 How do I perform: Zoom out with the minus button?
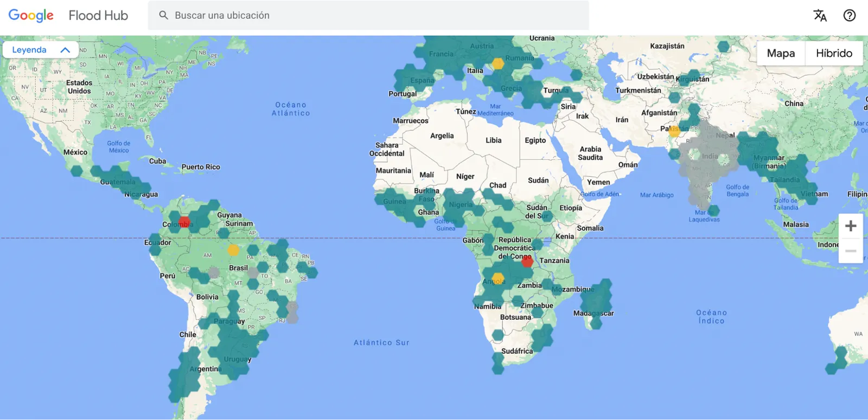(851, 251)
